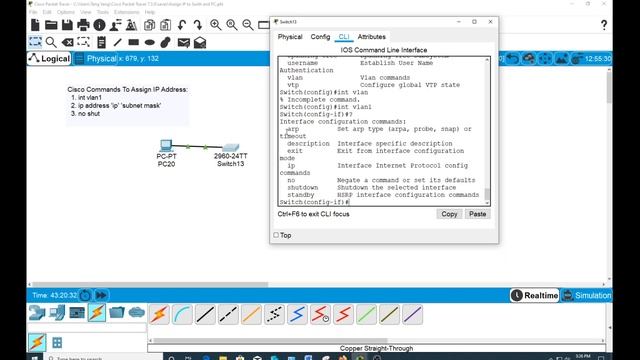
Task: Open the Physical tab of Switch13
Action: [290, 37]
